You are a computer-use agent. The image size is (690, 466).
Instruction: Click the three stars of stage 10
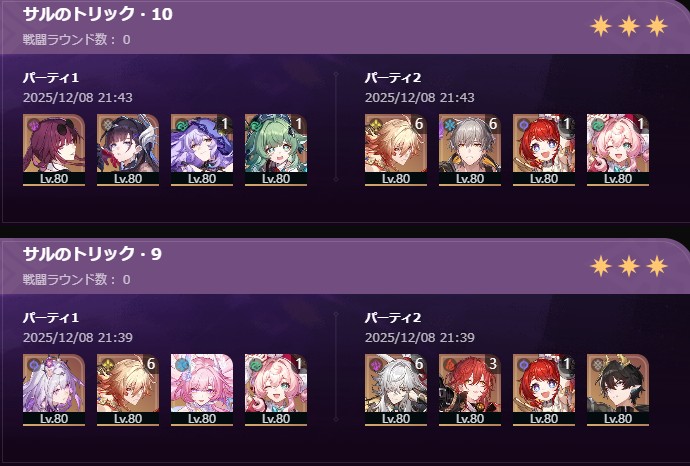[629, 26]
